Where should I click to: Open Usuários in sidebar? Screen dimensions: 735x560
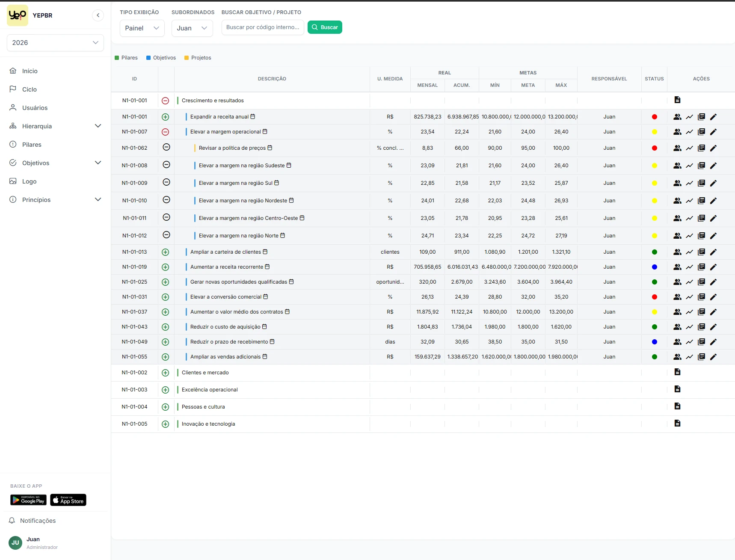click(x=35, y=108)
